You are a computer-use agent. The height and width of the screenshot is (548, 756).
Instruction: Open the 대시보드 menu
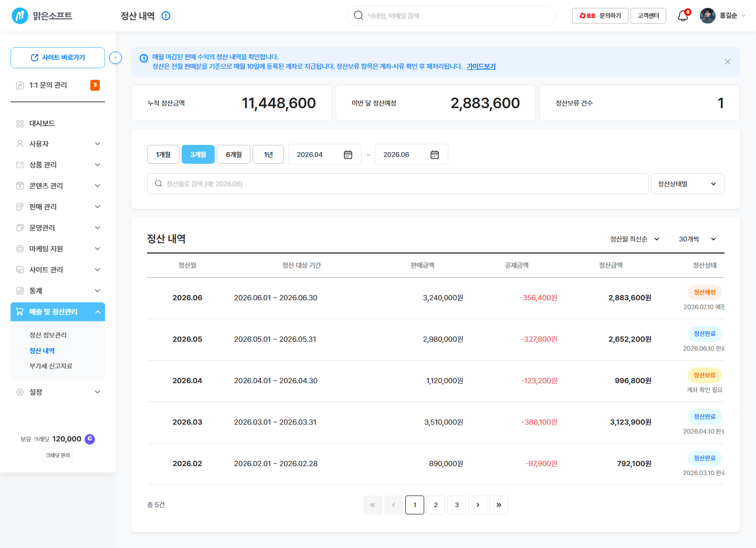[x=58, y=124]
